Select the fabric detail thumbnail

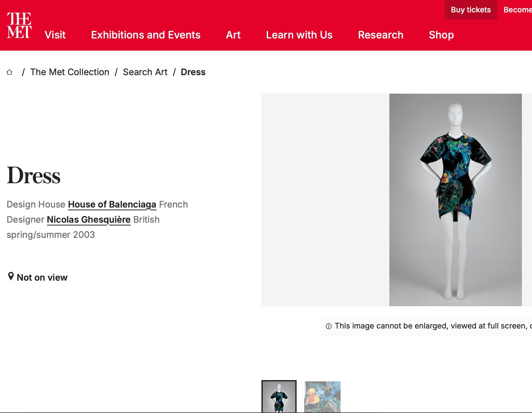pos(322,397)
